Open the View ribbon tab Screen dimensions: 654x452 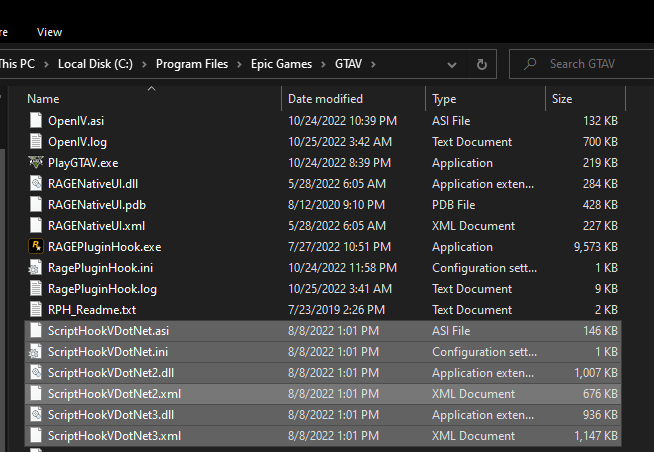click(x=49, y=32)
